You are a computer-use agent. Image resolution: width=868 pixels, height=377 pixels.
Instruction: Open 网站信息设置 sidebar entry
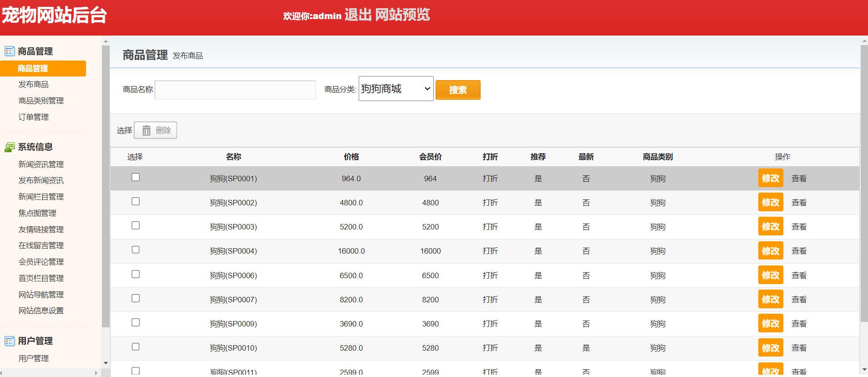[x=41, y=311]
